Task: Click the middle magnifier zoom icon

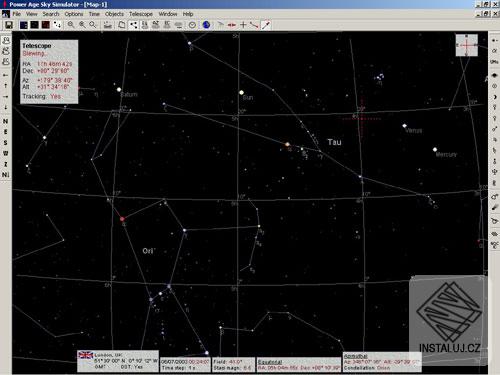Action: coord(82,25)
